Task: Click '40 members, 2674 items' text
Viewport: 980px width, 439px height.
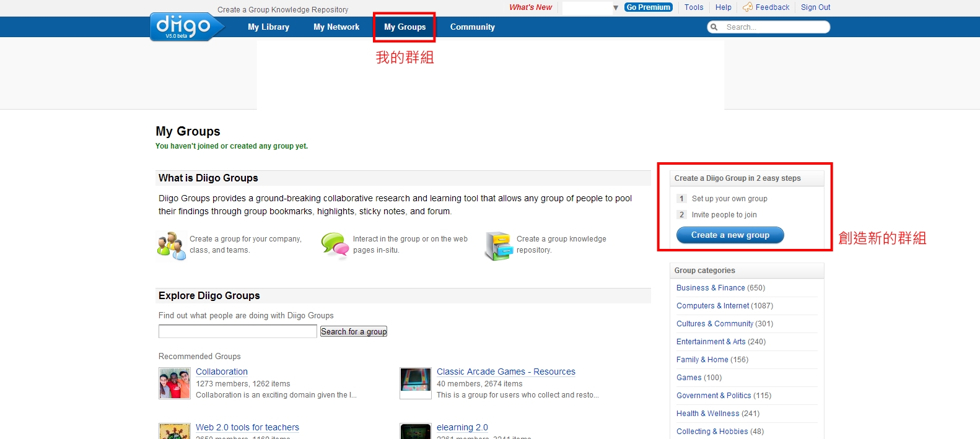Action: click(479, 384)
